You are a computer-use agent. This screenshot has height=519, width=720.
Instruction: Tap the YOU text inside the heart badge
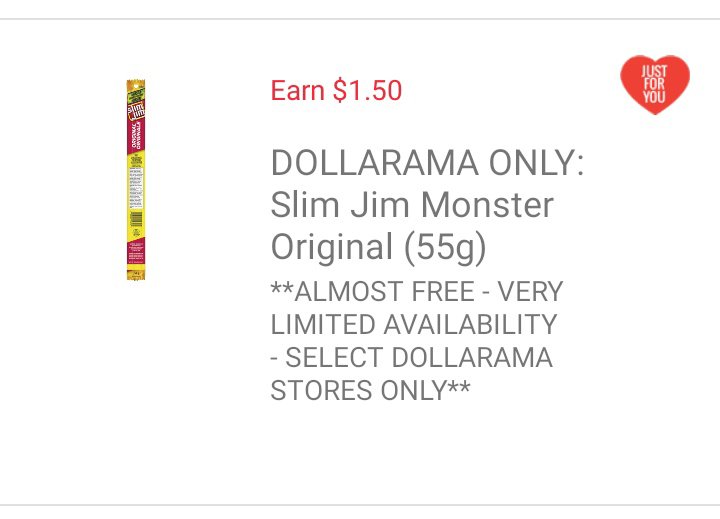[654, 97]
